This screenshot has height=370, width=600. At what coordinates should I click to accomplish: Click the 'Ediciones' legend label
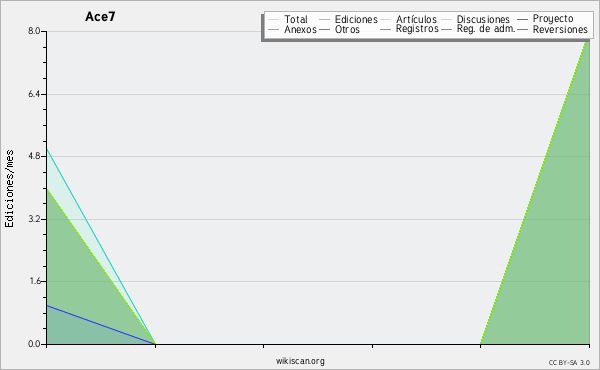[x=356, y=19]
